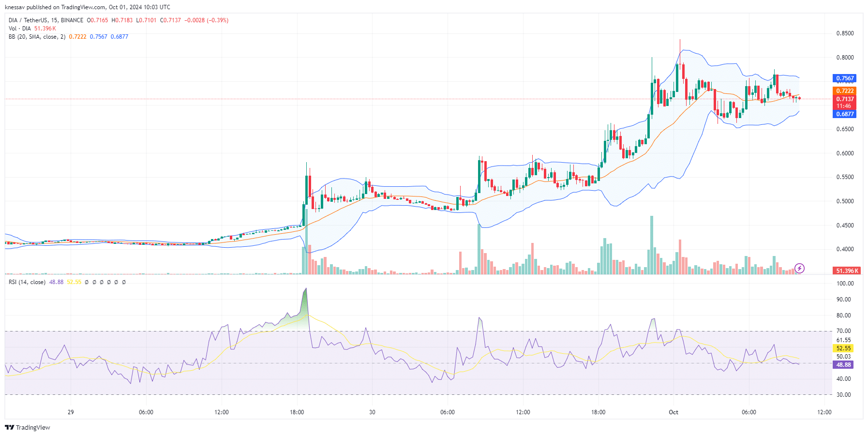Click the yellow 52.55 RSI label

pyautogui.click(x=843, y=348)
